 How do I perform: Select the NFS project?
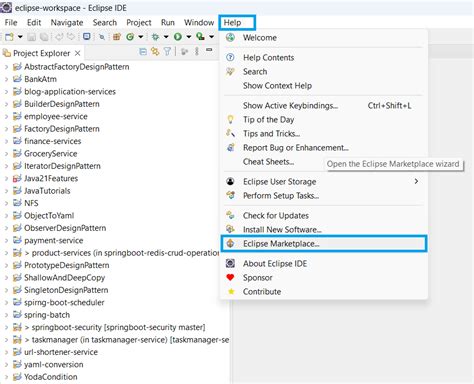point(31,203)
